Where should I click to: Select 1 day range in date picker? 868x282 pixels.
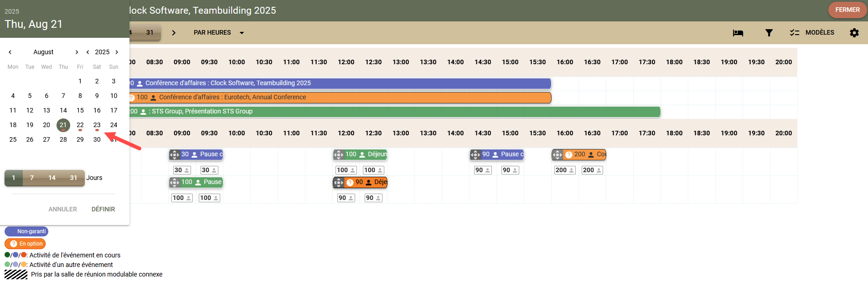pyautogui.click(x=14, y=178)
